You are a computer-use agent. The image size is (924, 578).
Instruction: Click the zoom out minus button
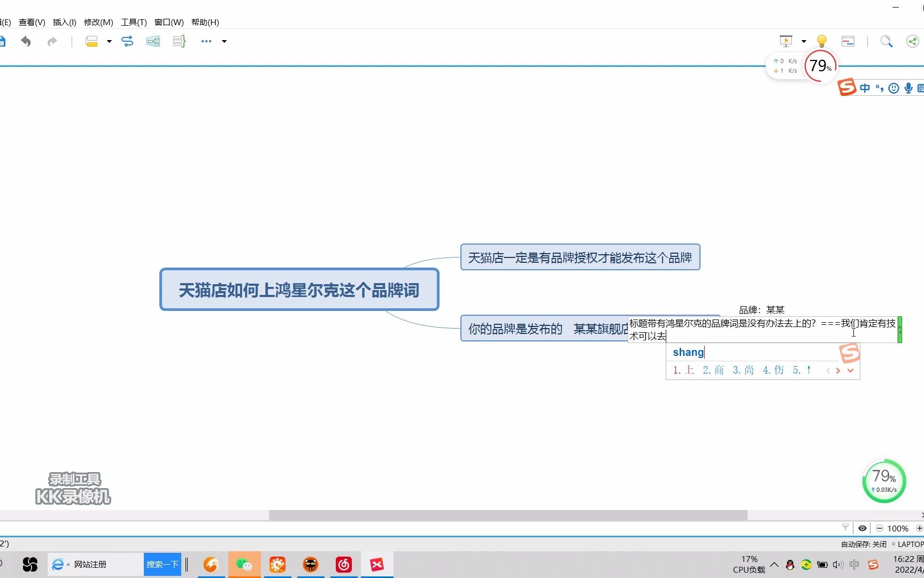(880, 528)
